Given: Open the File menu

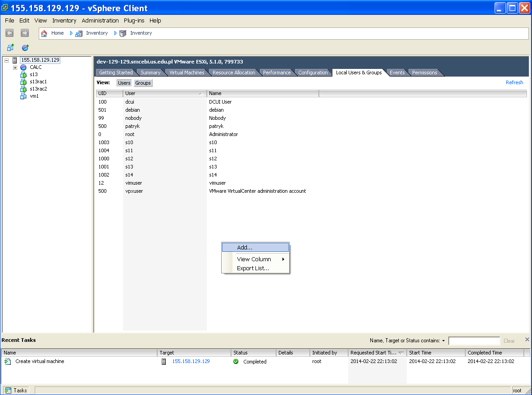Looking at the screenshot, I should (9, 21).
